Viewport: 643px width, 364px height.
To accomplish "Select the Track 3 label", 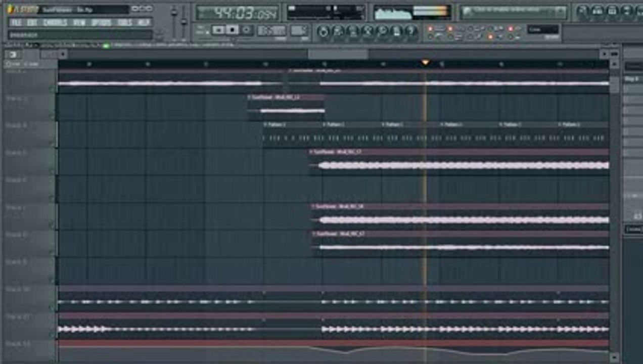I will click(x=16, y=98).
